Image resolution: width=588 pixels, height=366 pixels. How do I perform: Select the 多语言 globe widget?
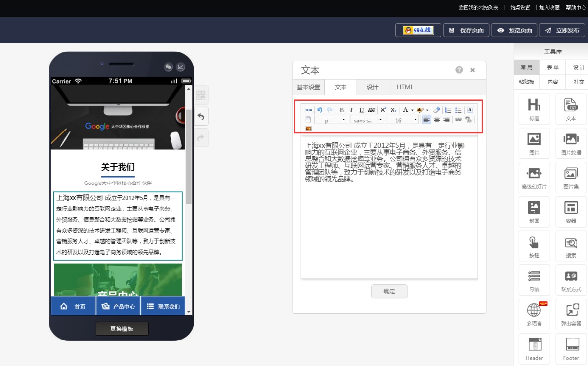pyautogui.click(x=534, y=314)
